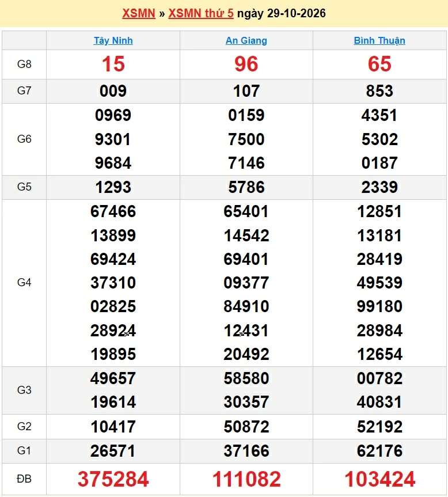Open Tây Ninh province link
This screenshot has height=497, width=448.
[x=113, y=40]
